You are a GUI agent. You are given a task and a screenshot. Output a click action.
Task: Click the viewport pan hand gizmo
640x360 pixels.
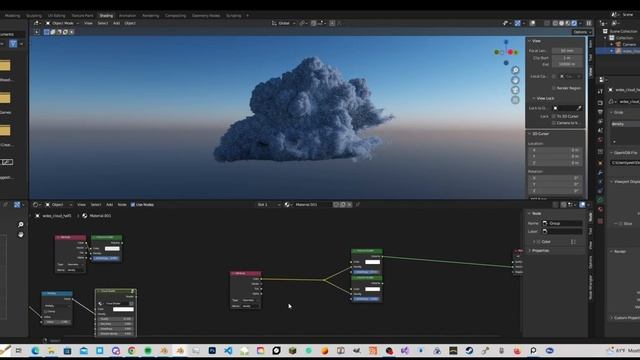pos(515,80)
